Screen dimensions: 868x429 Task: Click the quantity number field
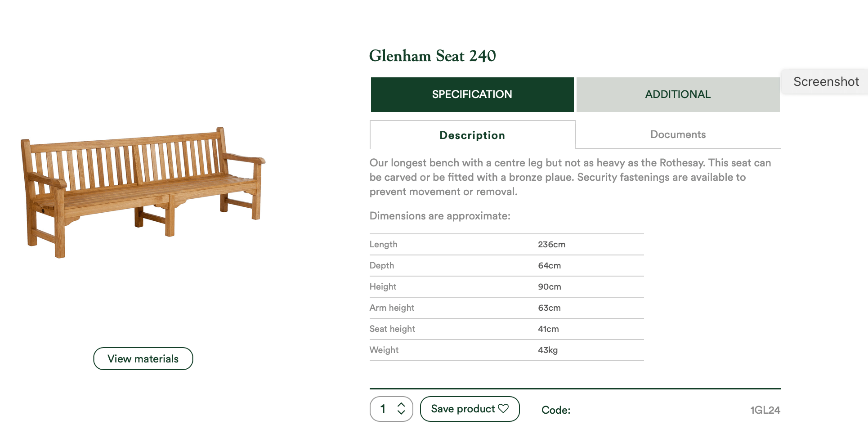tap(391, 409)
